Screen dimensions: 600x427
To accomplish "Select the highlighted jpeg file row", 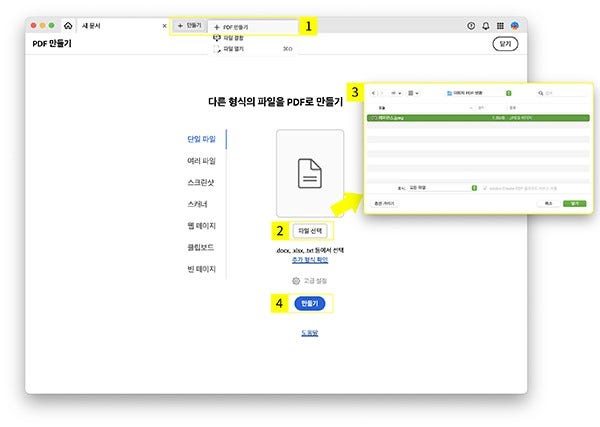I will point(478,118).
